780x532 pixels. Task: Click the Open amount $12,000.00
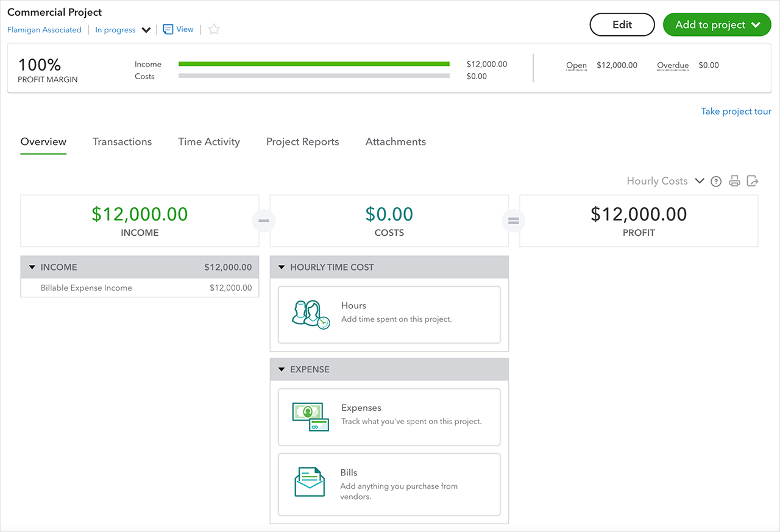point(617,65)
